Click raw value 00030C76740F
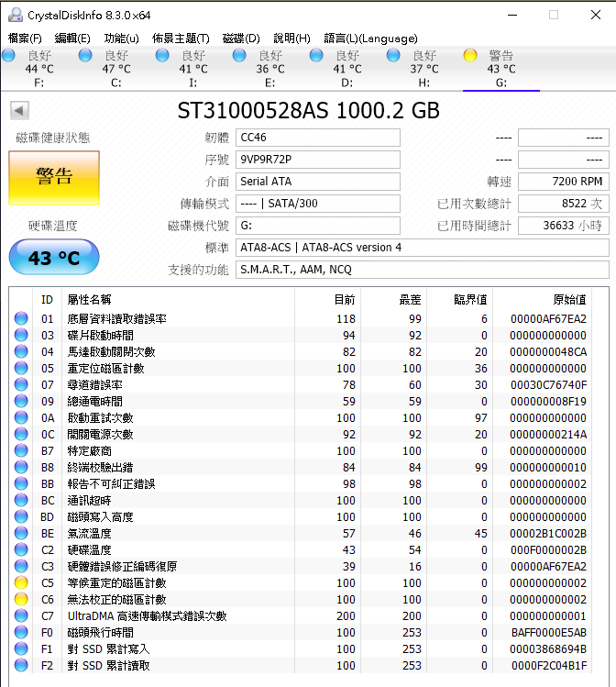The height and width of the screenshot is (687, 616). coord(548,385)
